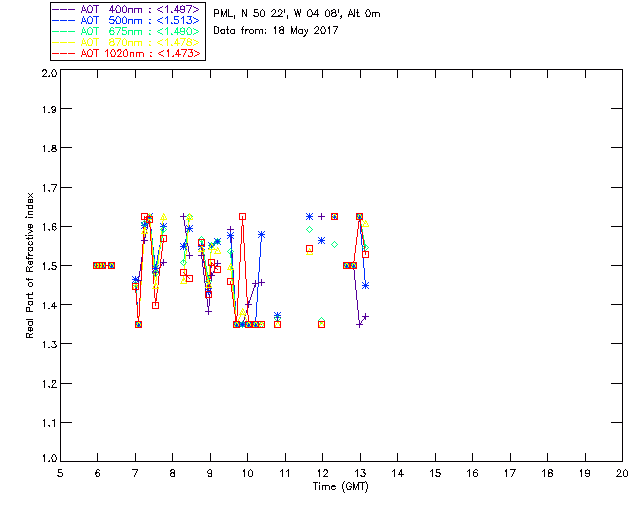640x512 pixels.
Task: Click the yellow 870nm triangle at 1.6 after 13 GMT
Action: point(366,223)
